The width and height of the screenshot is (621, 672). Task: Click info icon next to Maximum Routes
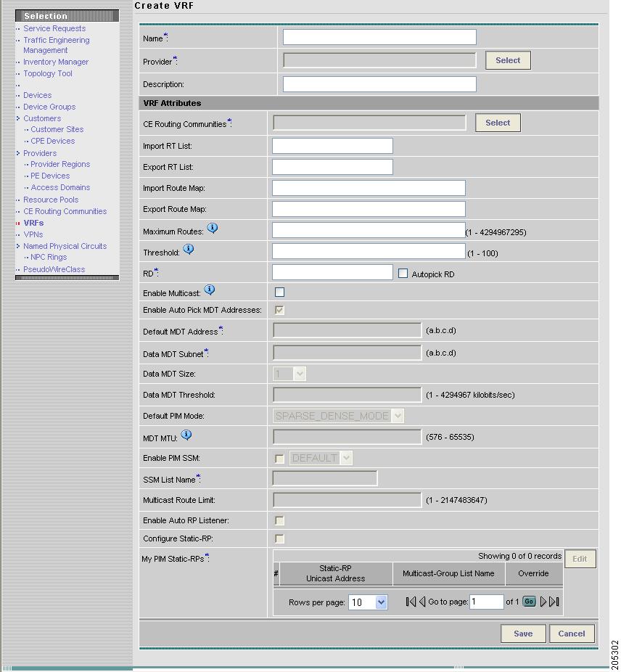212,228
